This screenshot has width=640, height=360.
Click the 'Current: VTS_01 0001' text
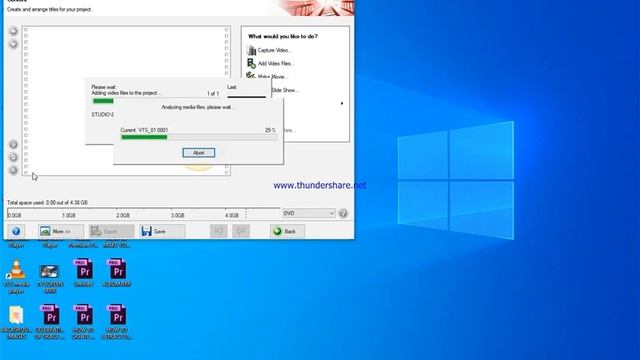coord(144,130)
